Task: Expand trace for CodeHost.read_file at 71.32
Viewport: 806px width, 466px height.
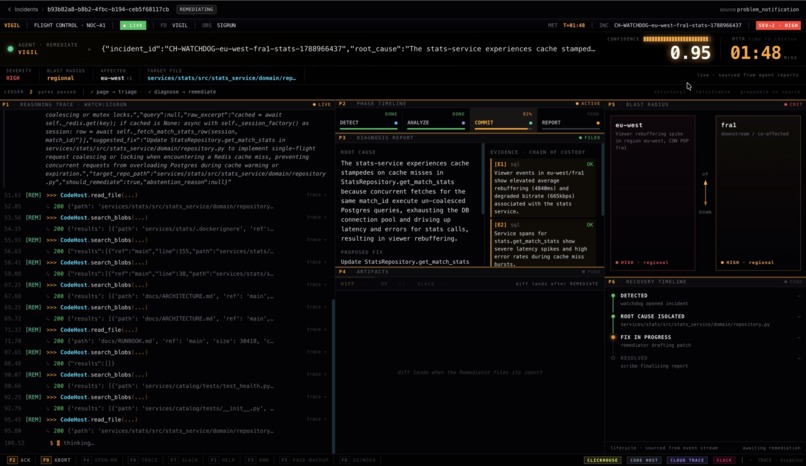Action: pyautogui.click(x=314, y=330)
